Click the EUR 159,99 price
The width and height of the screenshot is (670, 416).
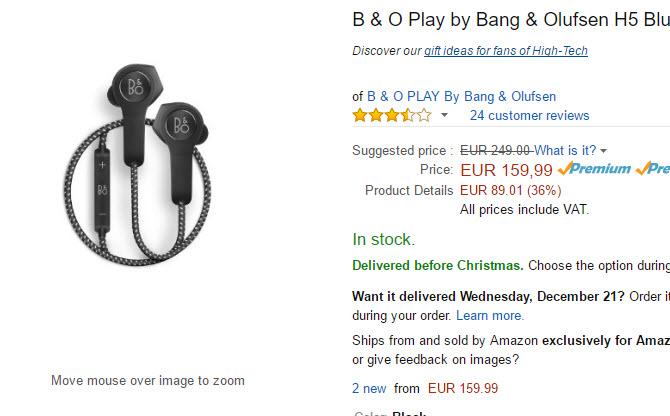coord(506,170)
